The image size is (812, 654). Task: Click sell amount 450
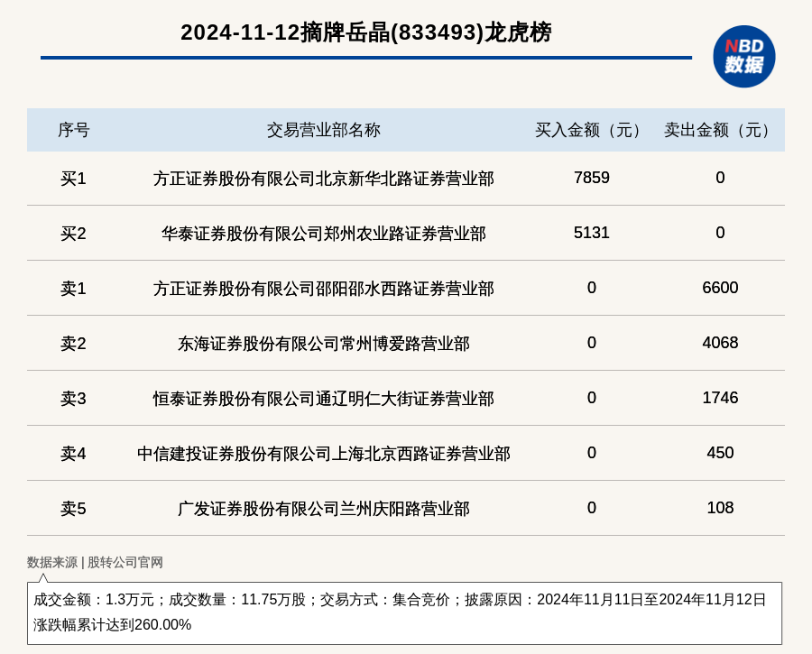pyautogui.click(x=720, y=453)
